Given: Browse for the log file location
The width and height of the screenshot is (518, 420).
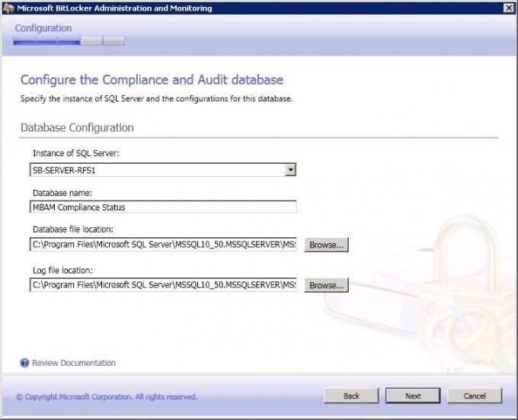Looking at the screenshot, I should (x=326, y=285).
